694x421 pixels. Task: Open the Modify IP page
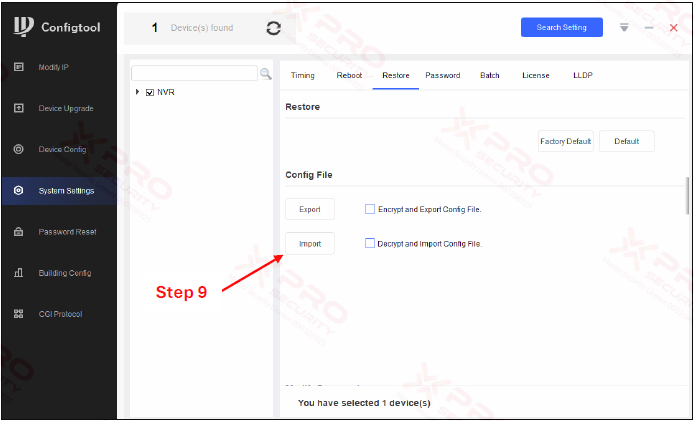tap(54, 67)
